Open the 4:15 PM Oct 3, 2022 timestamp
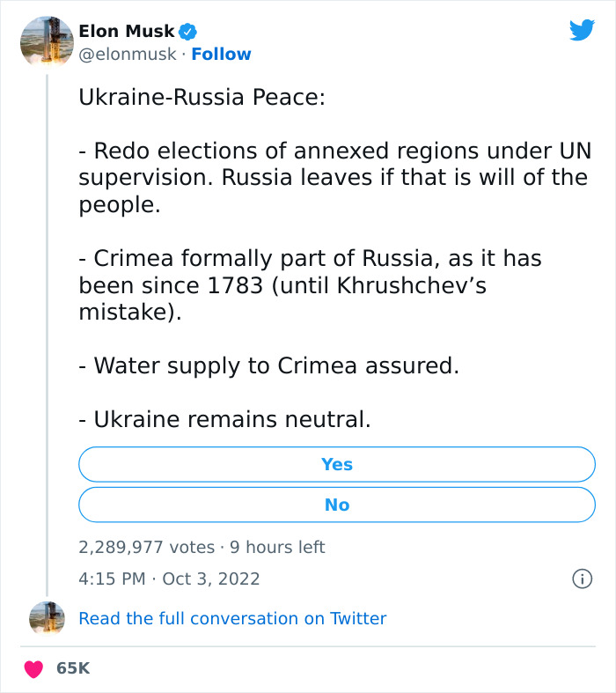The width and height of the screenshot is (616, 693). [x=169, y=579]
